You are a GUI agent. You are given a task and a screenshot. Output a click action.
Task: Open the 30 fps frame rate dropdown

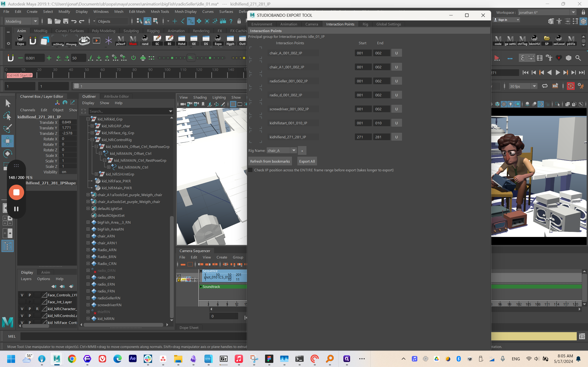[534, 86]
